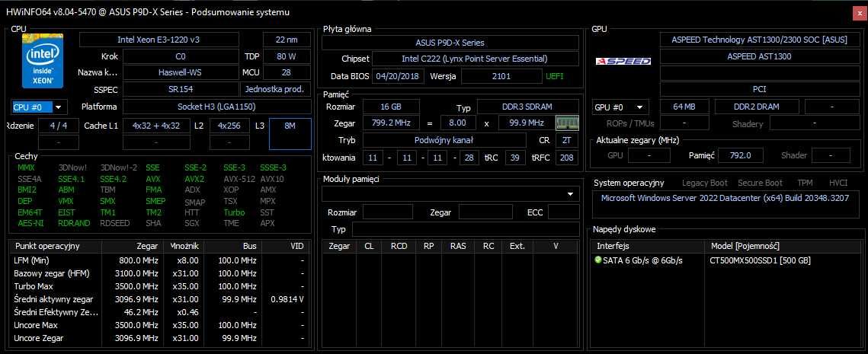Click the L3 cache 8M box
This screenshot has width=868, height=354.
(290, 133)
